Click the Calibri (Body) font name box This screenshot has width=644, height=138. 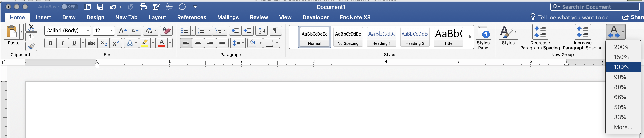(65, 31)
